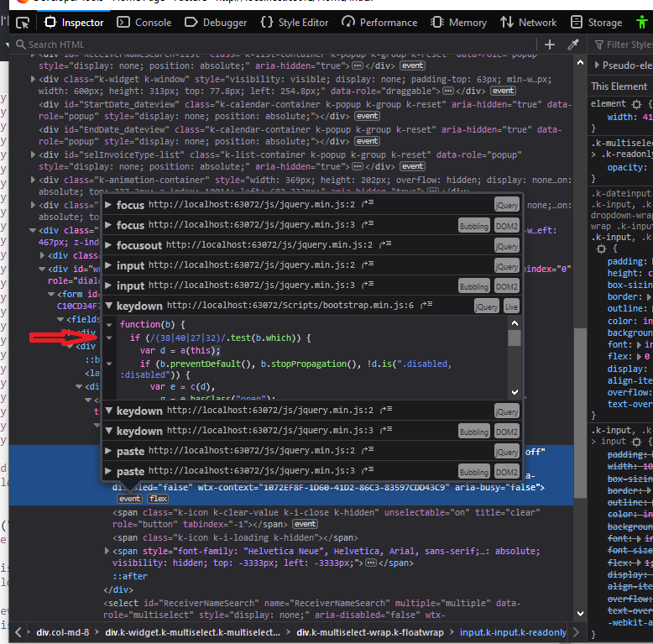Toggle the event badge on selected input

pyautogui.click(x=129, y=499)
